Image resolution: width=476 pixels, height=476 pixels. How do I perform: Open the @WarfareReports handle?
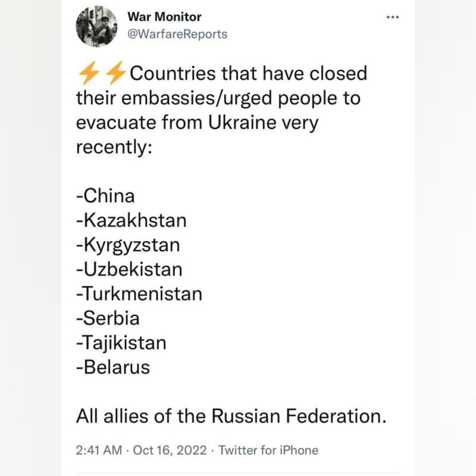(x=177, y=35)
